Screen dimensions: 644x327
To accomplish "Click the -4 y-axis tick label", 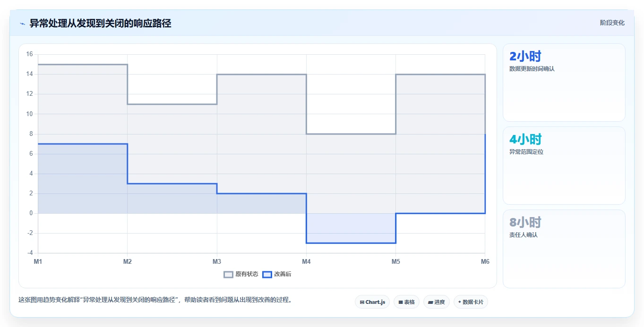I will (30, 253).
